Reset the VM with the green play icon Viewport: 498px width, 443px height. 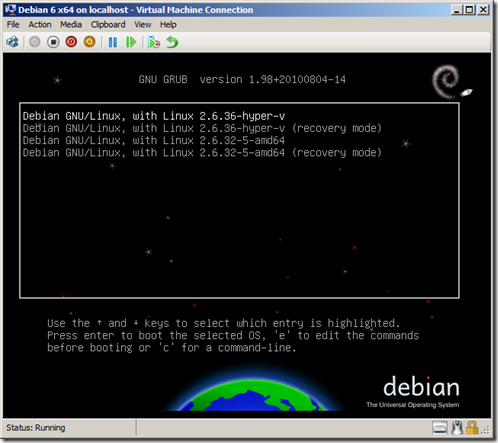click(x=131, y=42)
